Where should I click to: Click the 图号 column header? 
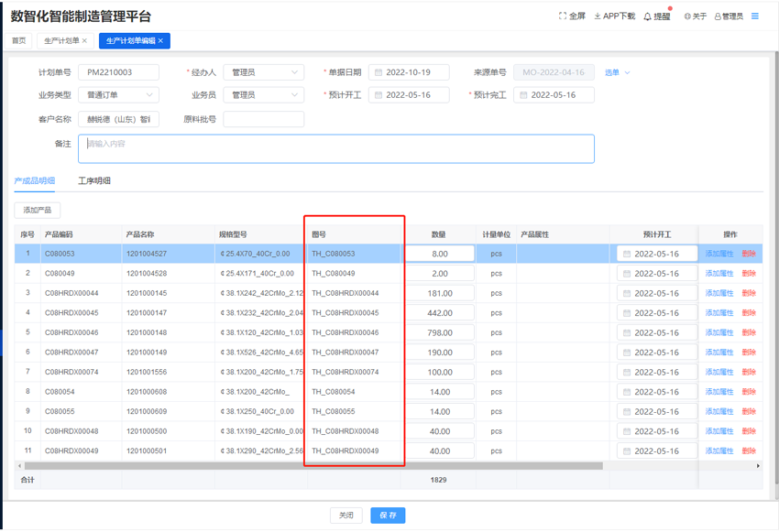319,234
